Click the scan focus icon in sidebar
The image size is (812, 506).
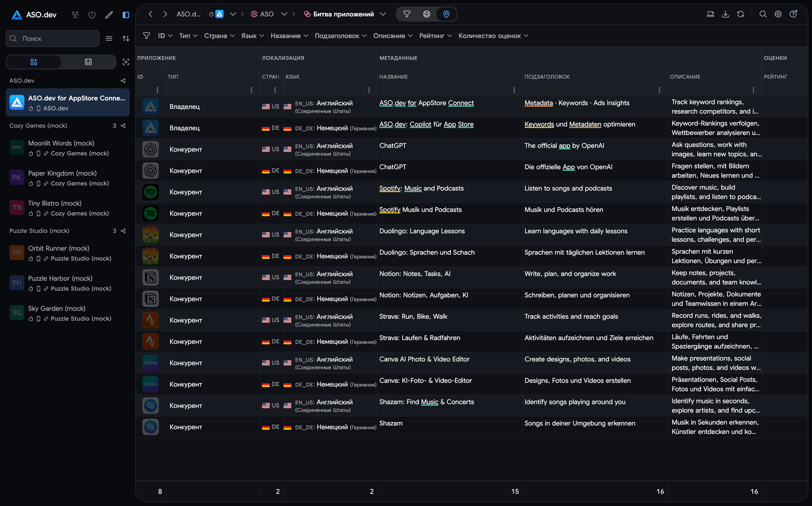click(126, 62)
